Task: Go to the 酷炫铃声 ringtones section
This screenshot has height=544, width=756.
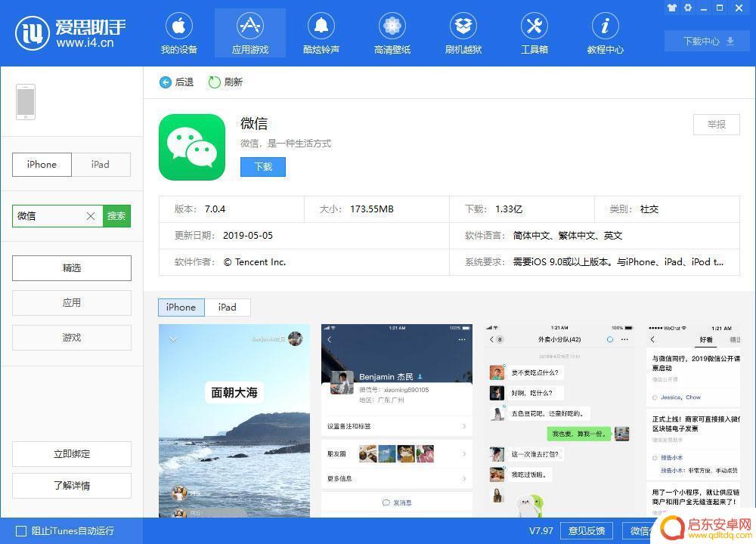Action: coord(321,34)
